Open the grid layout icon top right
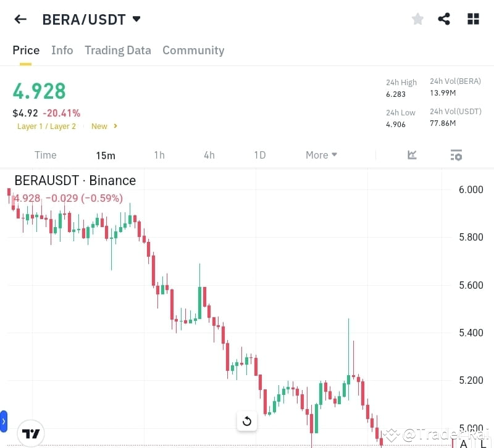The width and height of the screenshot is (494, 448). tap(473, 19)
